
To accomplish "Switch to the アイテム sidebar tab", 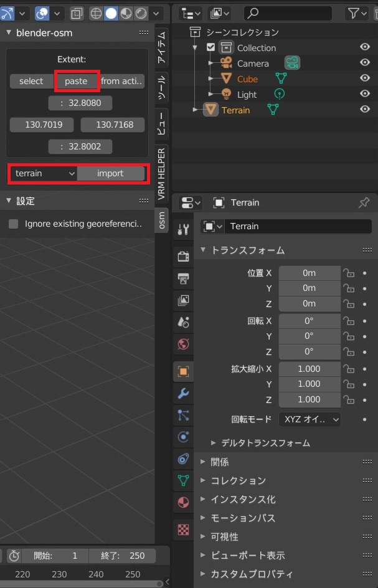I will click(162, 47).
